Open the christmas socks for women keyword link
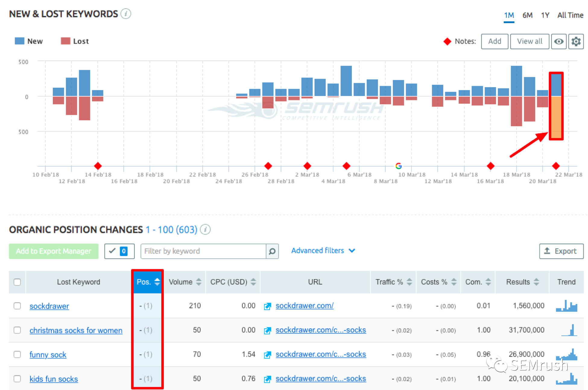This screenshot has width=588, height=390. (76, 330)
